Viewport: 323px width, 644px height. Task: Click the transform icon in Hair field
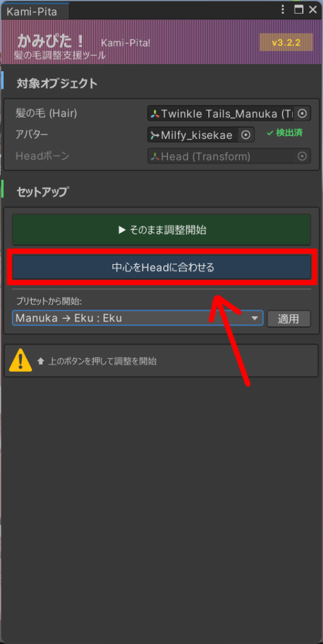tap(154, 114)
